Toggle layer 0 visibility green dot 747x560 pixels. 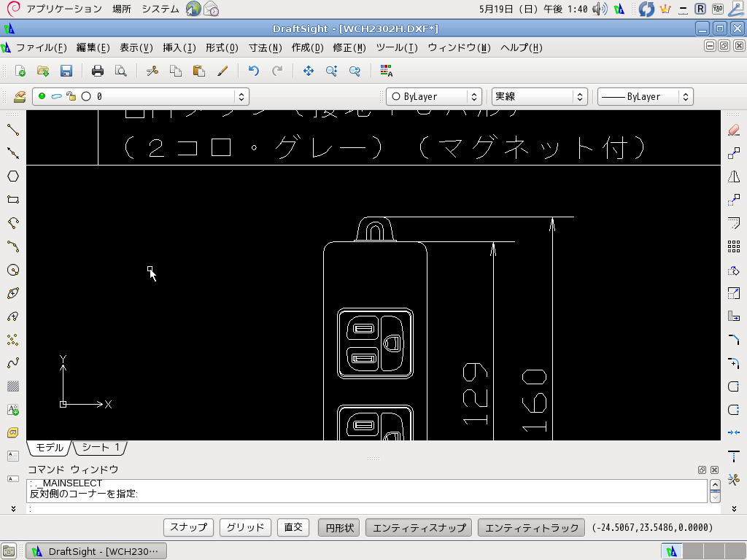42,96
